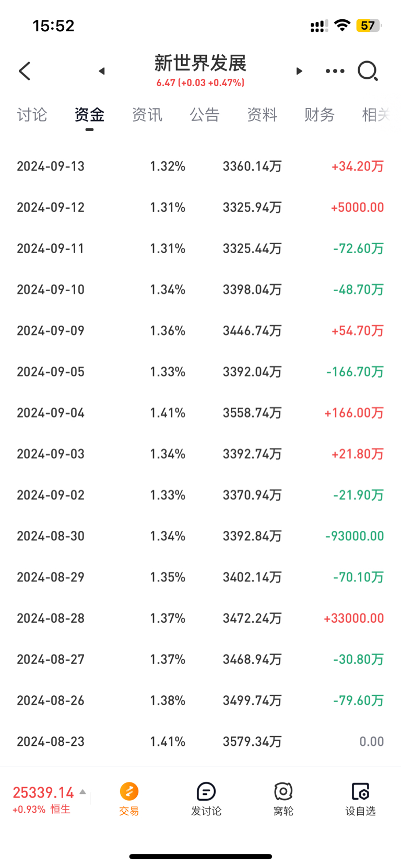Switch to the 讨论 tab

tap(32, 115)
